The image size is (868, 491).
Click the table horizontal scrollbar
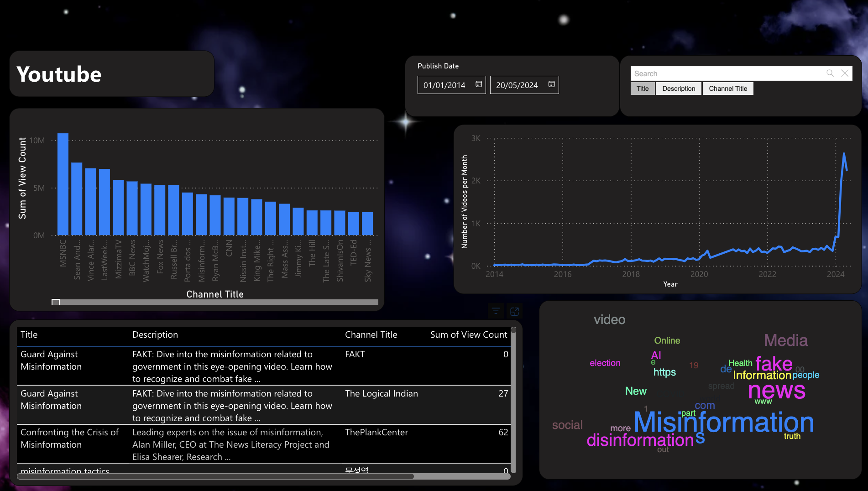pyautogui.click(x=215, y=476)
